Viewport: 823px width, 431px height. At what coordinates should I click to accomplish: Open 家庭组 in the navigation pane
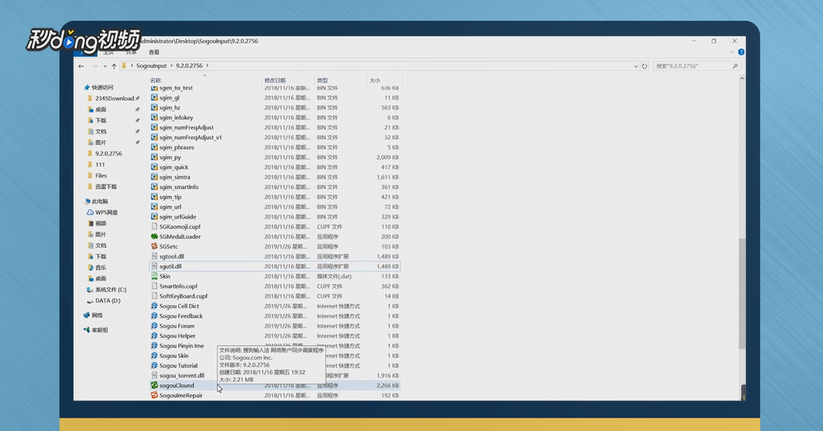pyautogui.click(x=96, y=330)
